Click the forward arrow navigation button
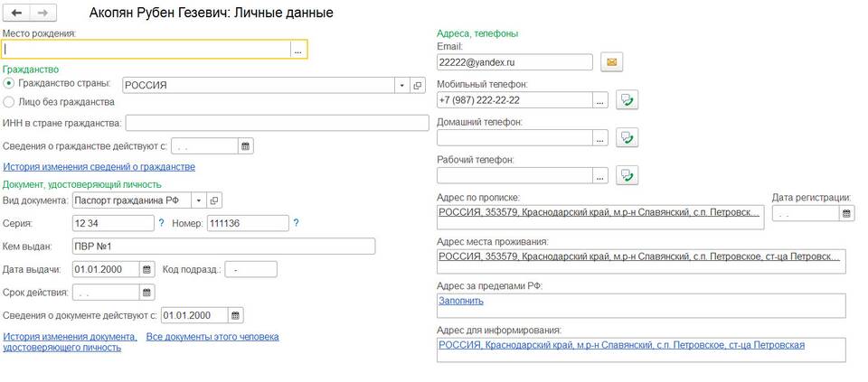 click(x=42, y=13)
